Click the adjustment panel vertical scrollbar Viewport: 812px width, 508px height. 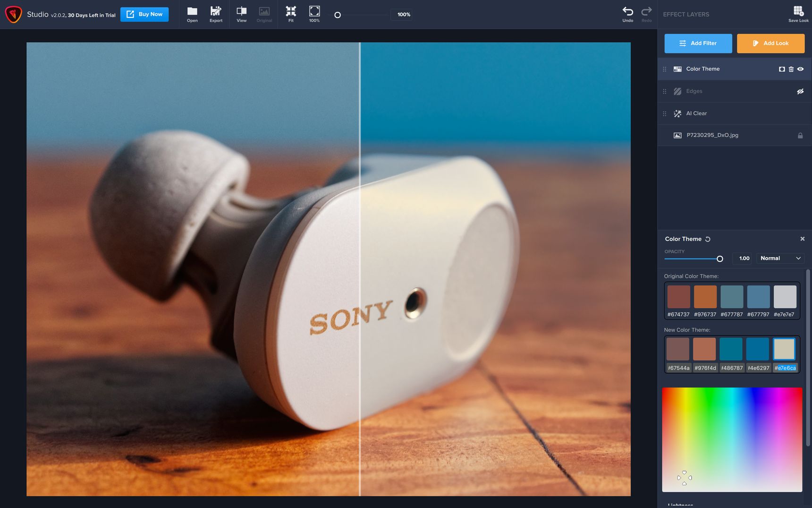pyautogui.click(x=808, y=357)
